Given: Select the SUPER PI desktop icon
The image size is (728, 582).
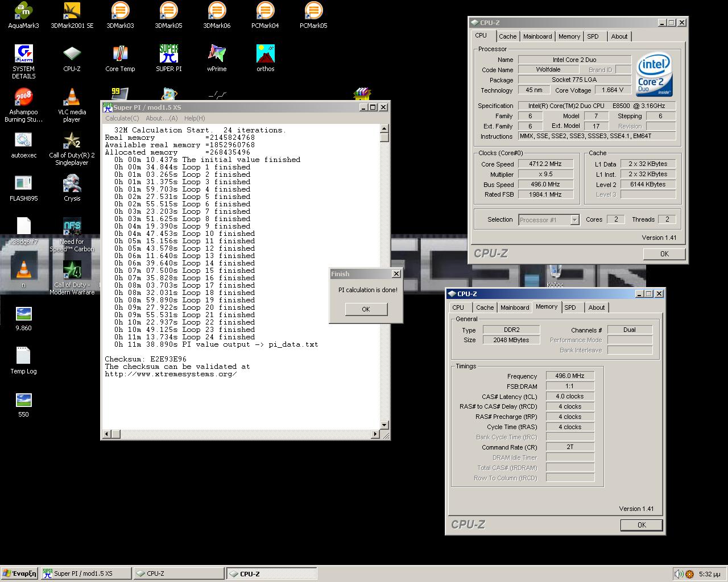Looking at the screenshot, I should point(168,59).
